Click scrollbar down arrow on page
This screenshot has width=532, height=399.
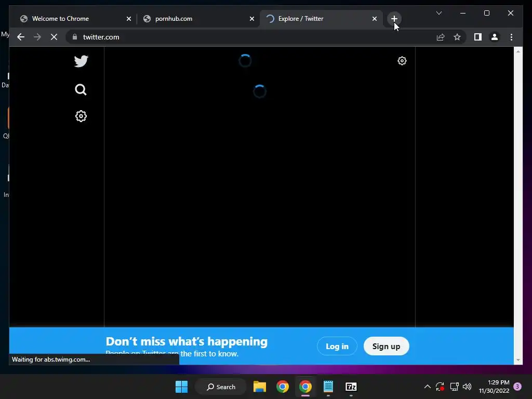tap(518, 360)
